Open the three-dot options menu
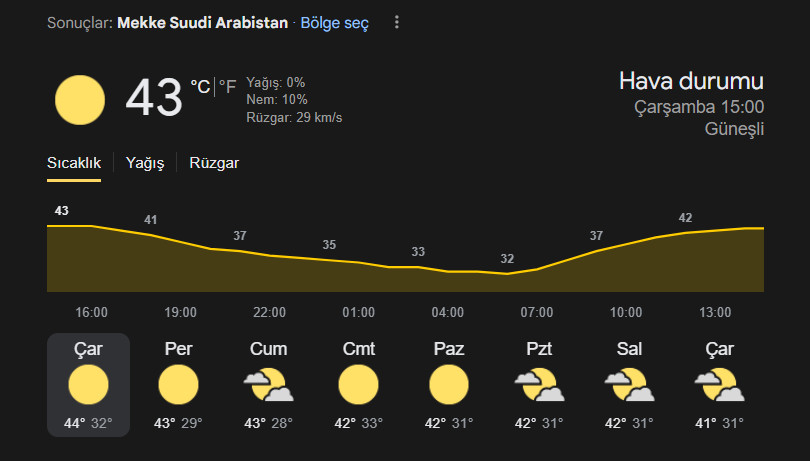Screen dimensions: 810x461 [396, 22]
